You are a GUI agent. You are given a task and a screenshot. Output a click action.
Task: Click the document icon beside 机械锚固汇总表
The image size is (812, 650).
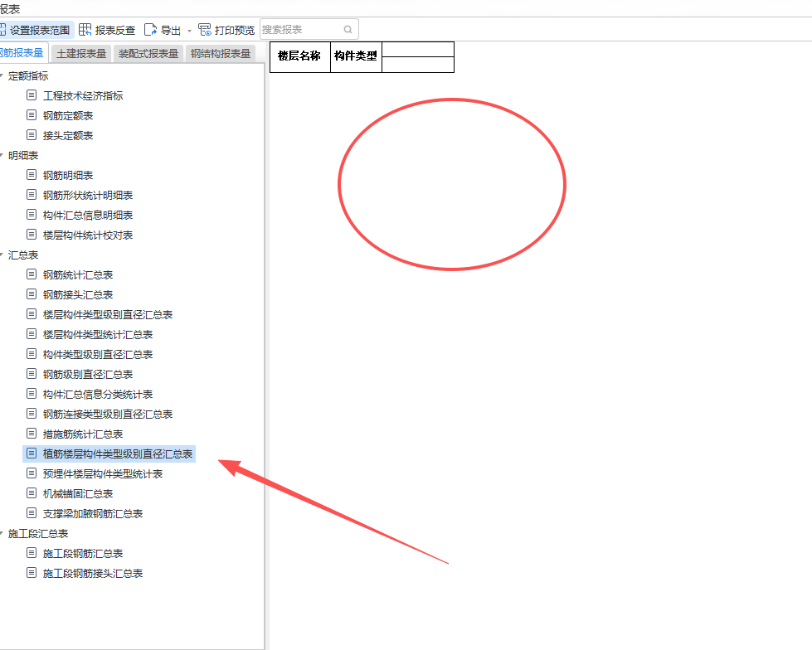click(x=32, y=493)
